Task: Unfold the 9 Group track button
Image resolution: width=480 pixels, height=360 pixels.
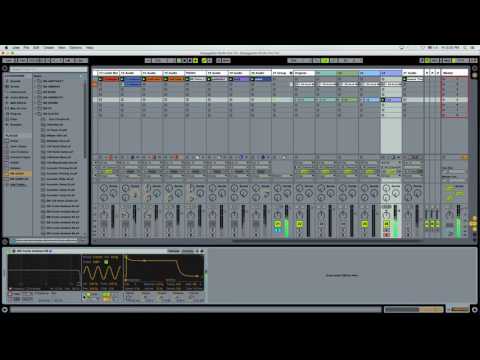Action: click(291, 73)
